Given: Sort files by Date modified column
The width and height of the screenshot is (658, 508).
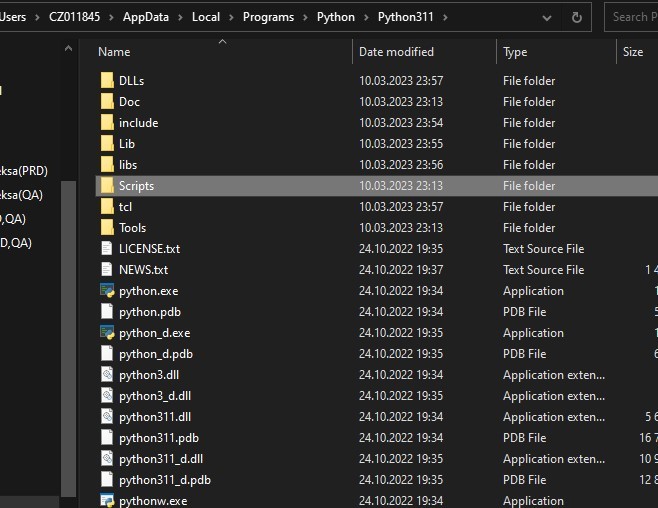Looking at the screenshot, I should [396, 52].
